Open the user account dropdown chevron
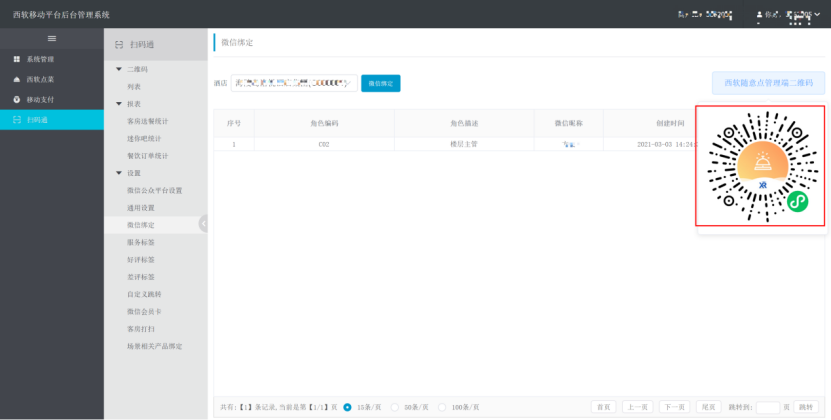The image size is (831, 420). click(816, 15)
